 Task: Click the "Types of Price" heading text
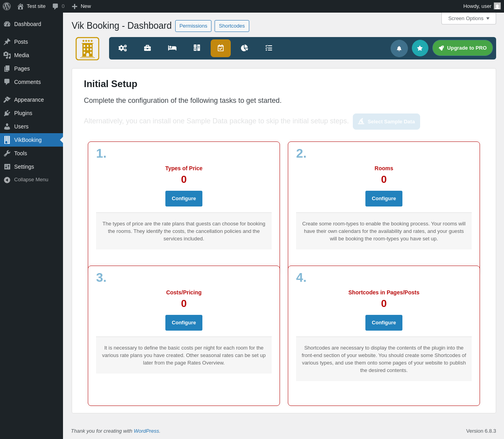[x=184, y=168]
